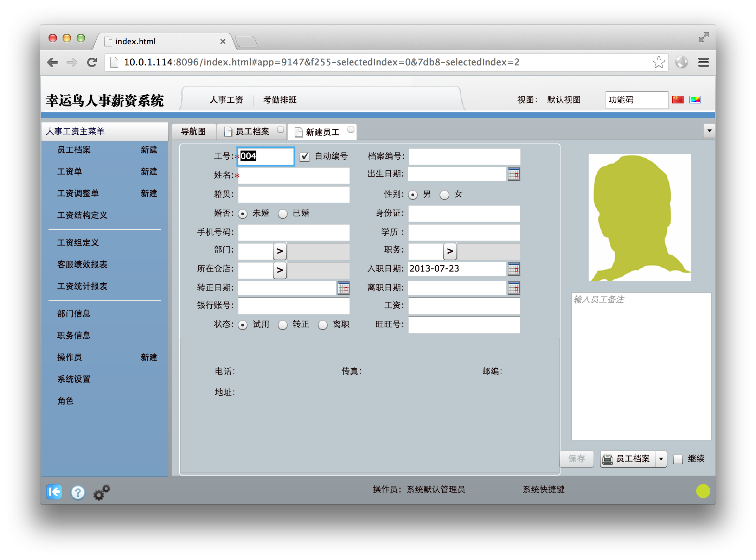Switch to the 员工档案 tab
Viewport: 756px width, 560px height.
[252, 132]
